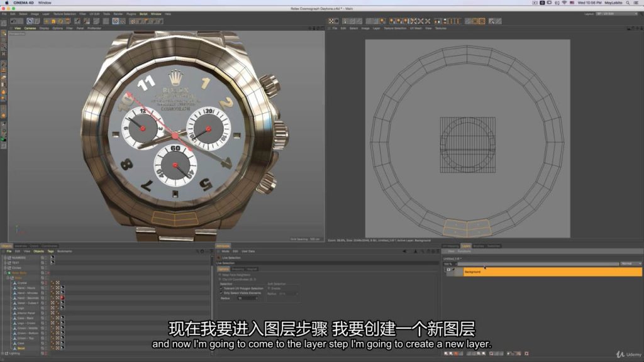Click the red material tag on Hand - Seconds
Image resolution: width=644 pixels, height=362 pixels.
62,298
